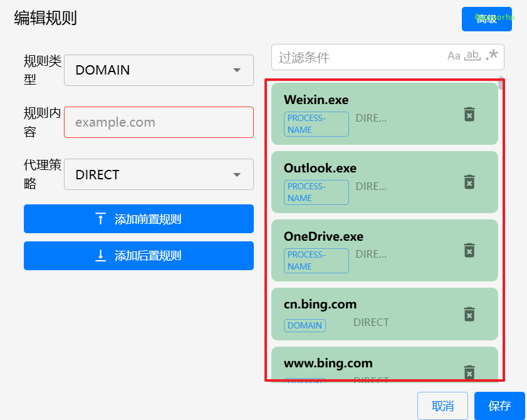This screenshot has width=527, height=420.
Task: Click 添加后置规则 button
Action: [x=138, y=256]
